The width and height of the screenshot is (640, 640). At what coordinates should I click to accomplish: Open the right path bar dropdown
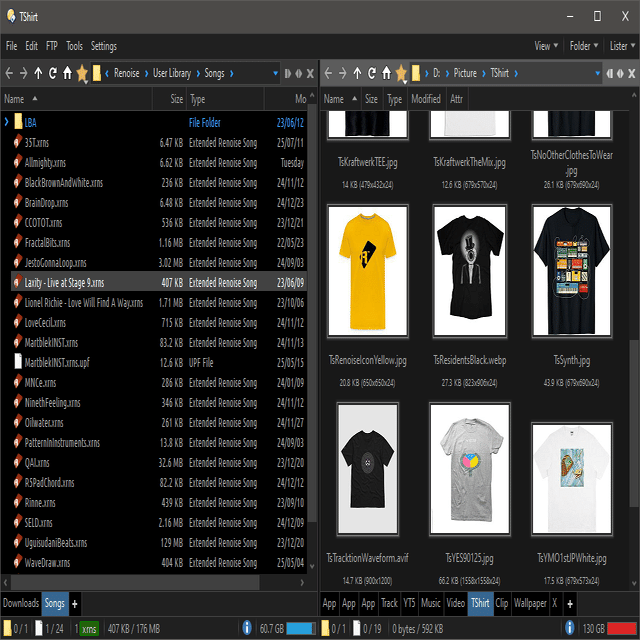pos(598,73)
